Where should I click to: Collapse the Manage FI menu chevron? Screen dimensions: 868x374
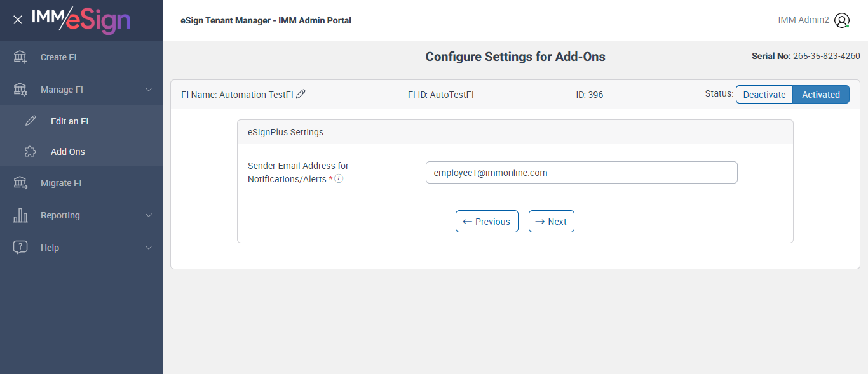[x=149, y=90]
